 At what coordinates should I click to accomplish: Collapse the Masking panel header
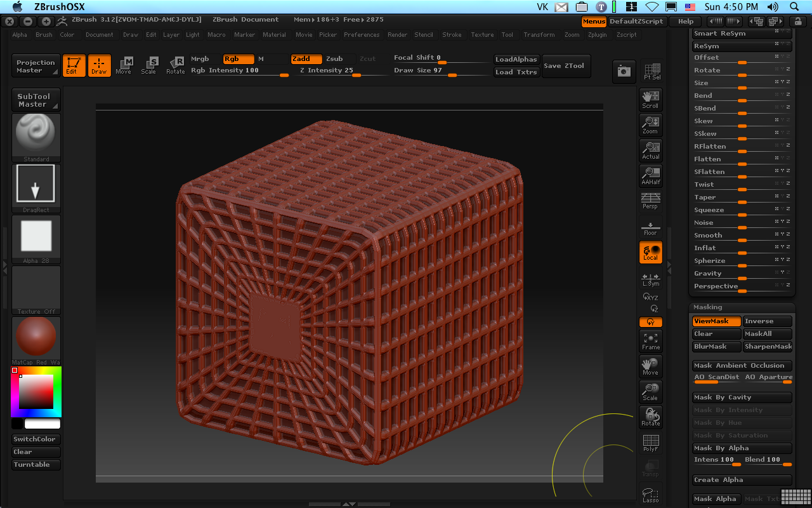click(708, 307)
